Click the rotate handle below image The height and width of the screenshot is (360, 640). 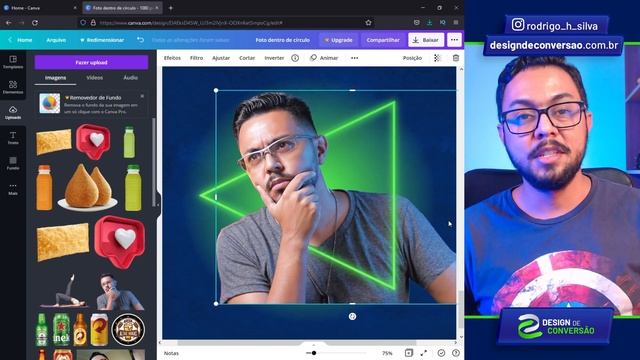click(x=352, y=316)
